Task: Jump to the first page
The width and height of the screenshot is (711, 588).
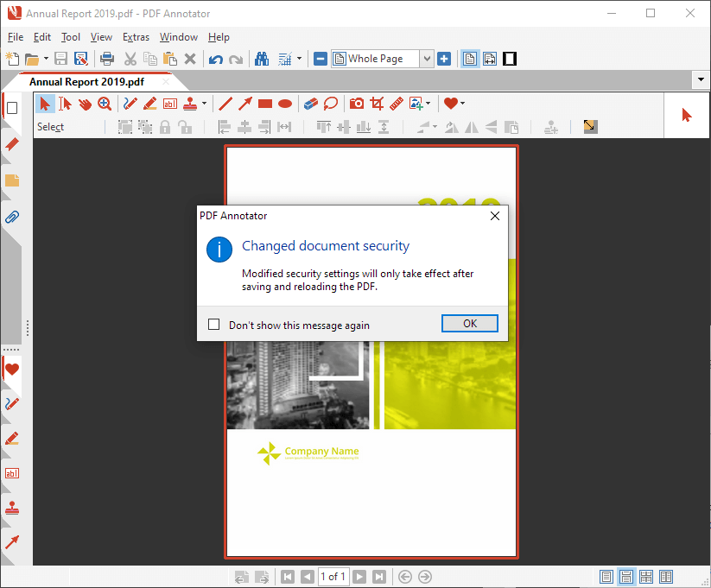Action: pyautogui.click(x=288, y=577)
